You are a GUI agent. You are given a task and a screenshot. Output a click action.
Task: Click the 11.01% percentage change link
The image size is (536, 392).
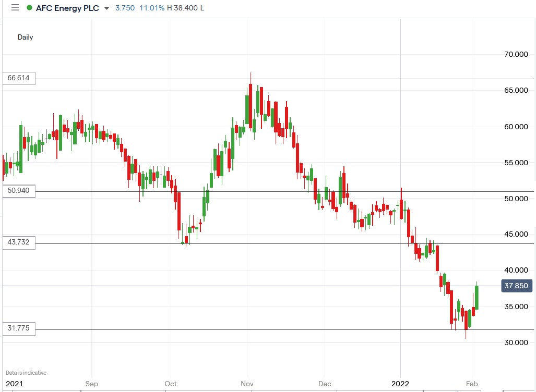click(151, 8)
